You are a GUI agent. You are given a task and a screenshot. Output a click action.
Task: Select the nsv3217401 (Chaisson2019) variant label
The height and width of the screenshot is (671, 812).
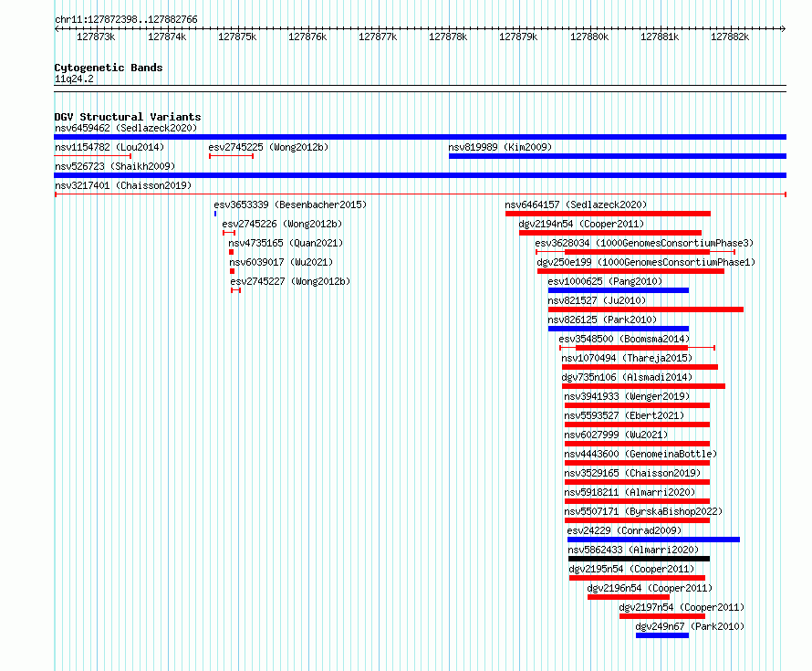(123, 185)
